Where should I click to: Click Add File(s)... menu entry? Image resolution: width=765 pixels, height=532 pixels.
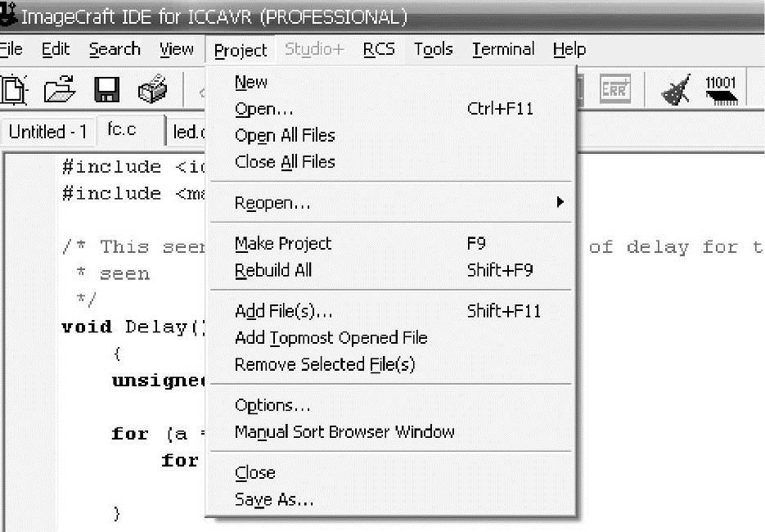tap(284, 312)
